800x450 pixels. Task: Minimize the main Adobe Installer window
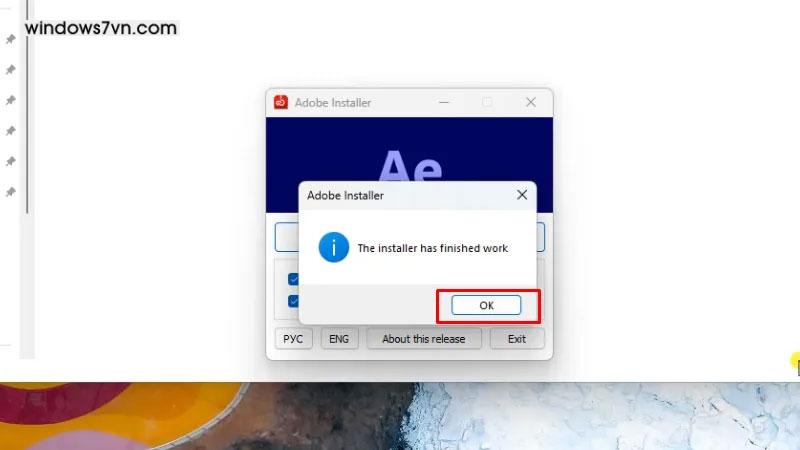coord(444,102)
